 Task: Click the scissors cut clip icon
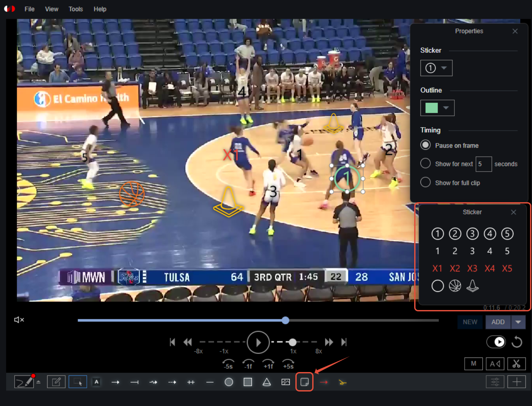[516, 363]
